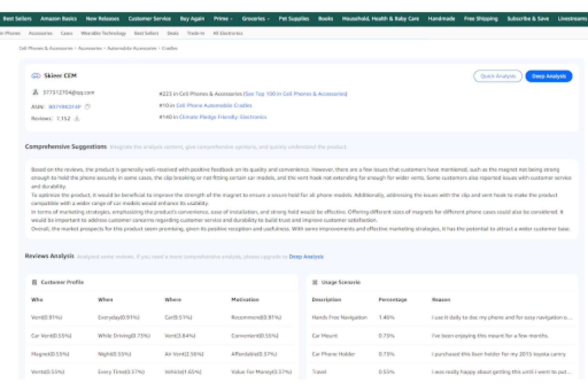Click the Comprehensive Suggestions heading
Viewport: 588px width, 392px height.
(66, 147)
